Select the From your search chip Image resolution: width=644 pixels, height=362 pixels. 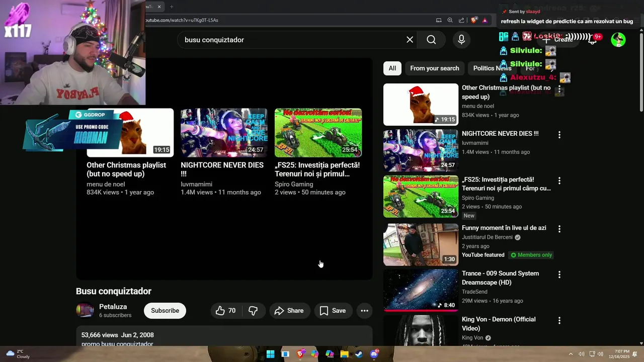(x=435, y=68)
